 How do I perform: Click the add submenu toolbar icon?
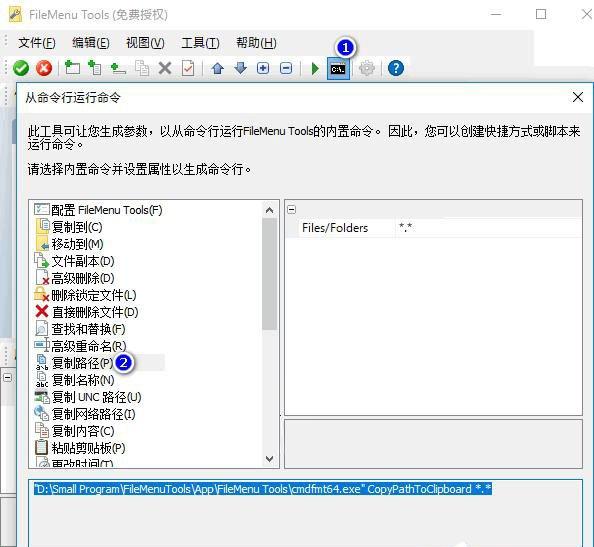pyautogui.click(x=95, y=68)
